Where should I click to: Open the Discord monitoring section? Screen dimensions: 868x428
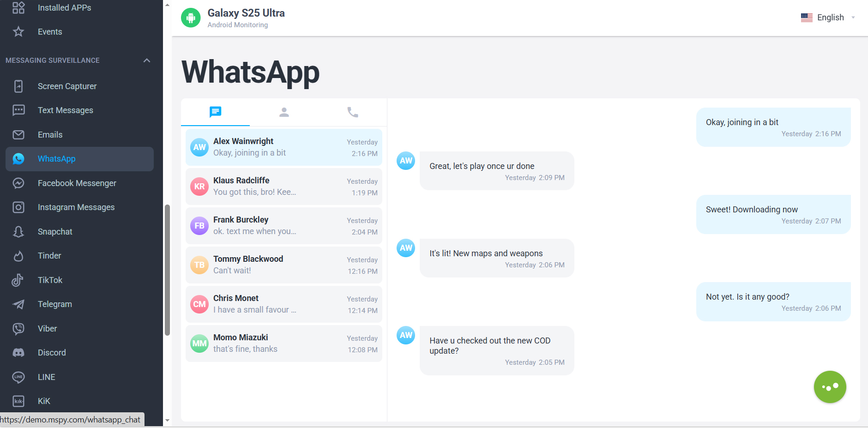pos(52,352)
